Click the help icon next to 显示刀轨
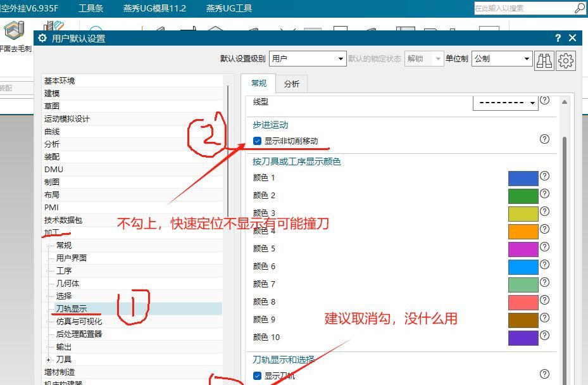Screen dimensions: 588x385 544,374
